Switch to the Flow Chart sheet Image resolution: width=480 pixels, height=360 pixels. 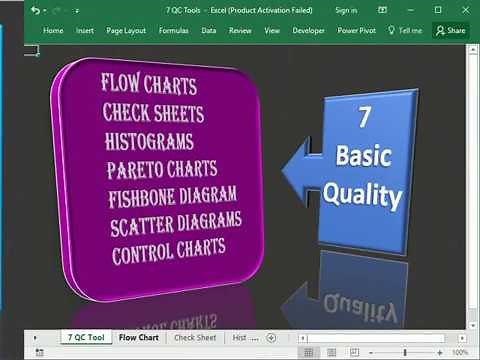[139, 337]
